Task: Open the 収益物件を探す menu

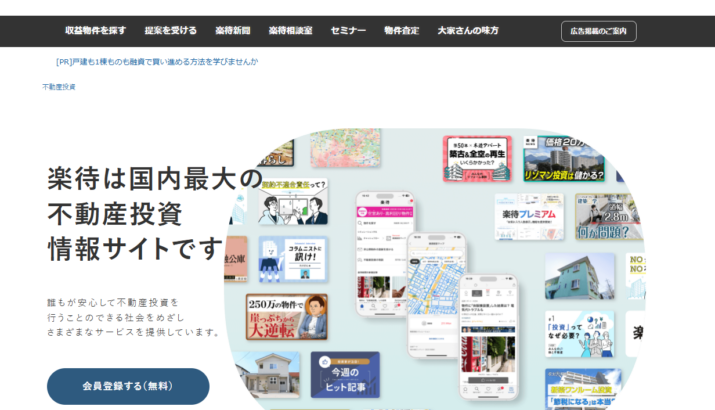Action: pos(95,31)
